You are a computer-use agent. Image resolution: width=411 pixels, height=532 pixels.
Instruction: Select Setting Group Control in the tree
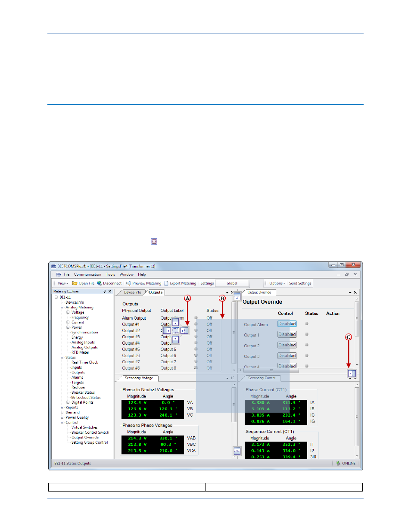point(90,442)
